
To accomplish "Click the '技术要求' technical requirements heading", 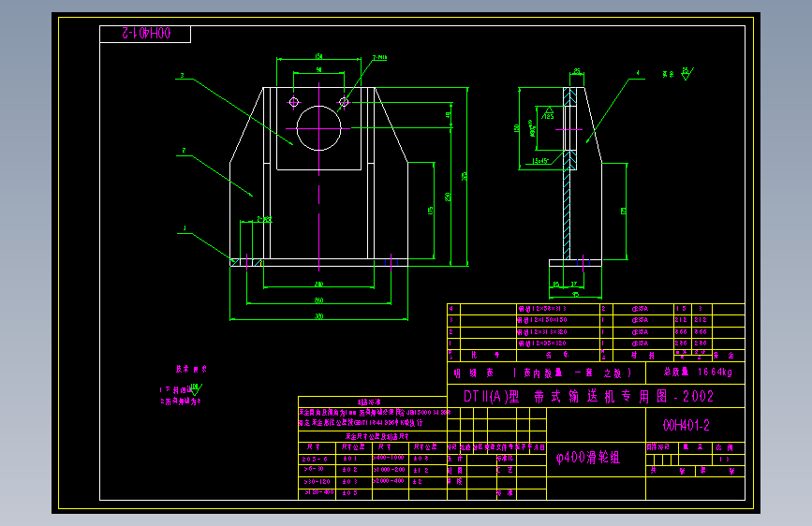I will tap(191, 369).
